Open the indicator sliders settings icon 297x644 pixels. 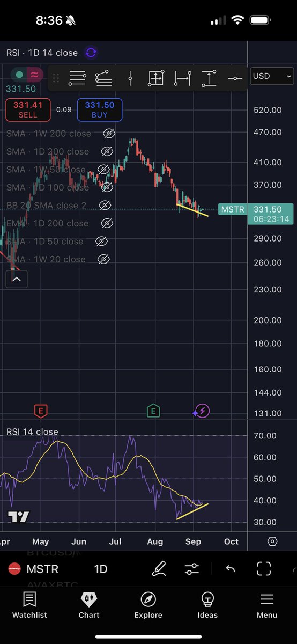(x=191, y=568)
